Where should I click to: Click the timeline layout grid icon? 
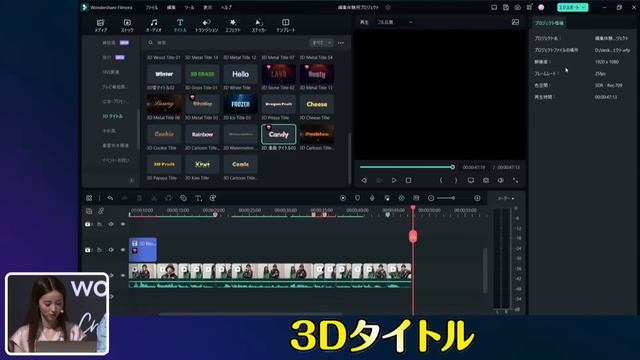tap(89, 198)
